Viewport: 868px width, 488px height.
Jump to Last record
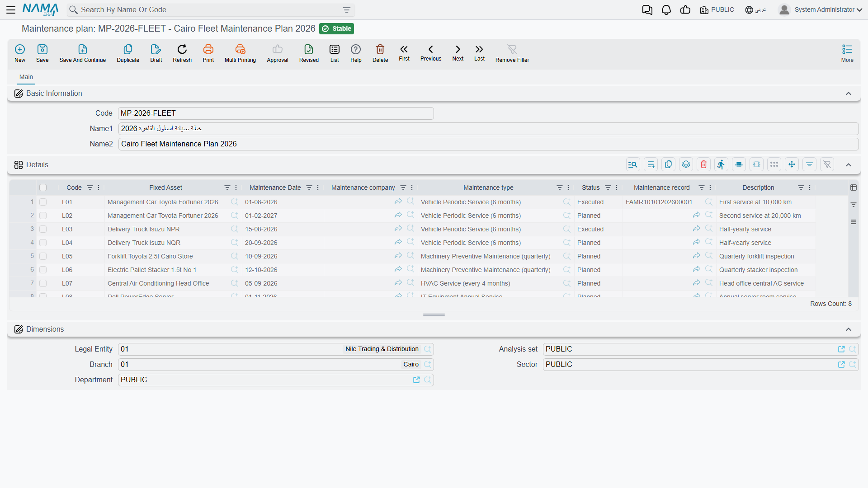tap(479, 53)
